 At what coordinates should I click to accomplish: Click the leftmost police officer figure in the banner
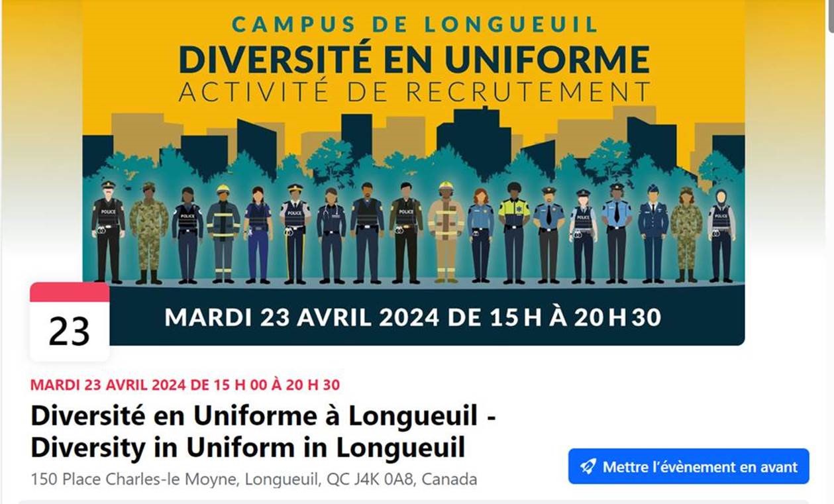108,232
